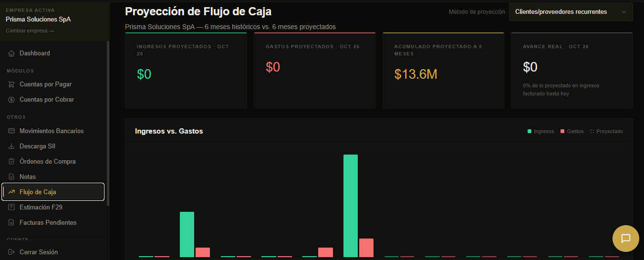Select the Flujo de Caja menu item
Image resolution: width=644 pixels, height=260 pixels.
click(x=53, y=192)
